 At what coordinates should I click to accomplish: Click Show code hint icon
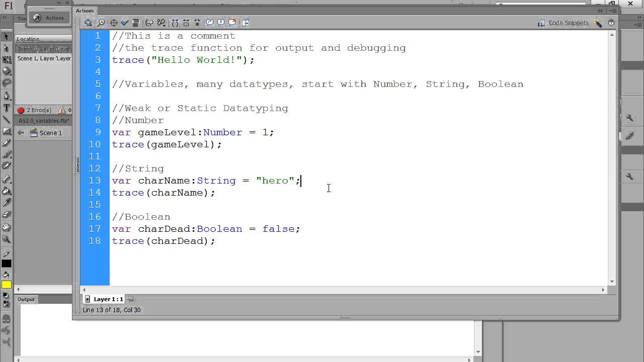(149, 23)
